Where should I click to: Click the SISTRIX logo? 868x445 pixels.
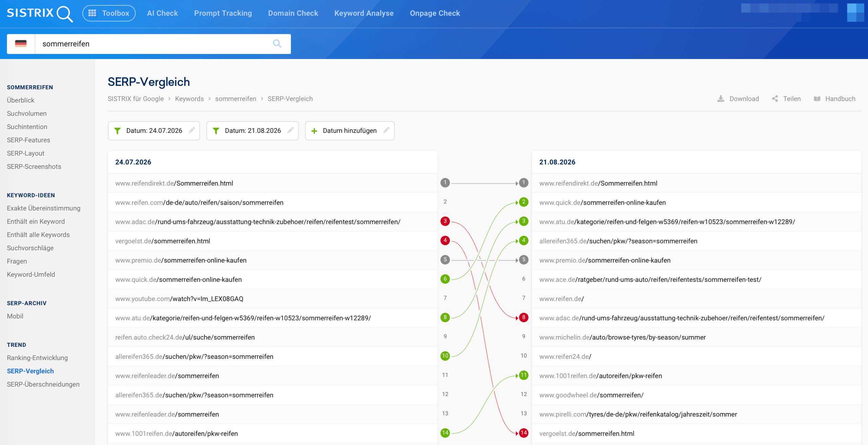tap(40, 14)
